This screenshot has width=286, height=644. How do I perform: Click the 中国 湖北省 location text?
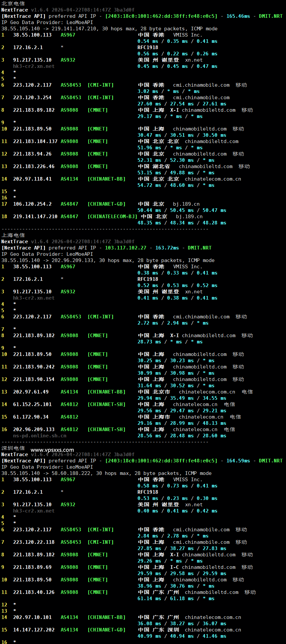[x=154, y=166]
